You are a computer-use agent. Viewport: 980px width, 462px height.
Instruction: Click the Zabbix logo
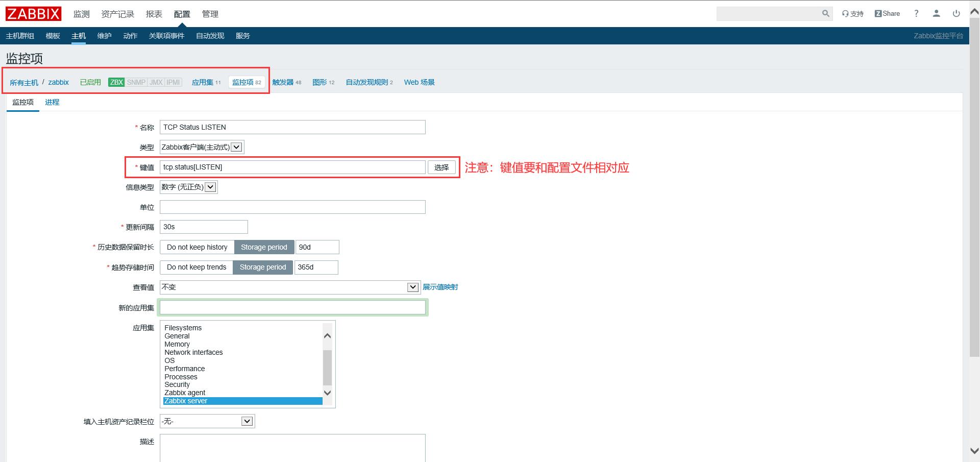(34, 14)
